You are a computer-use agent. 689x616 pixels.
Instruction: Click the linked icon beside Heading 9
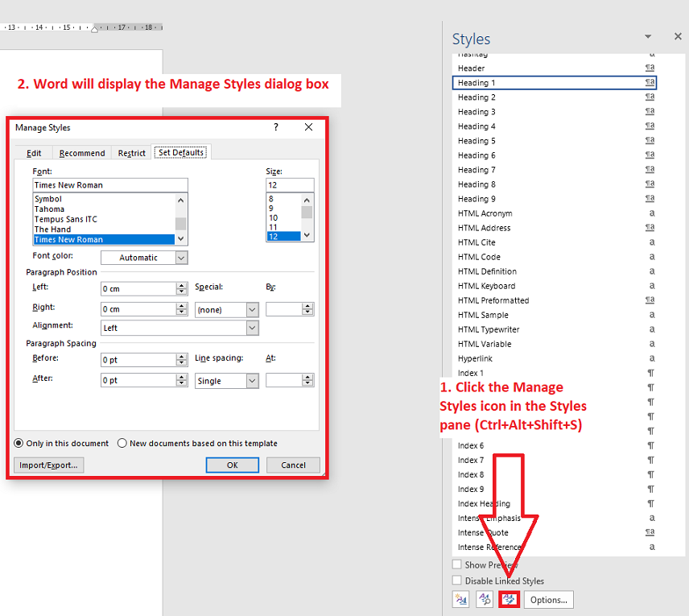coord(650,198)
